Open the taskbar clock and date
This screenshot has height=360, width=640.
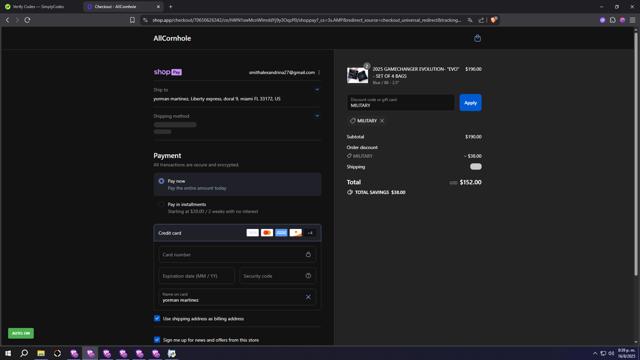(627, 353)
